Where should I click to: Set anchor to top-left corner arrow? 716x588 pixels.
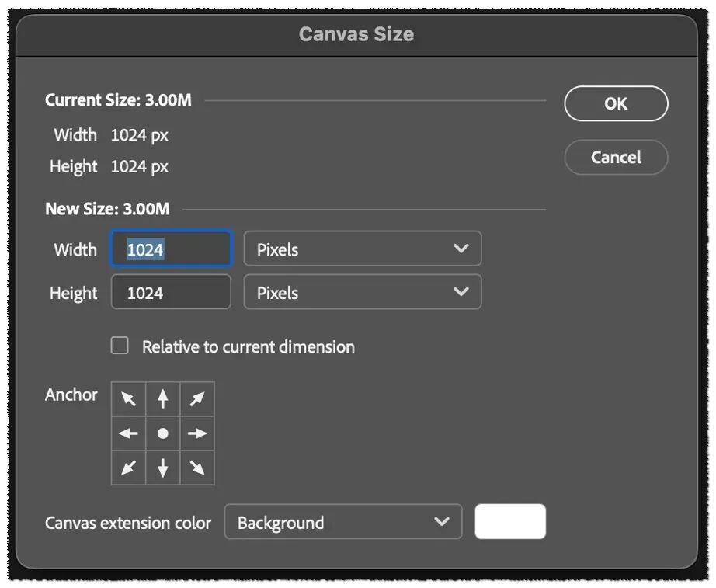pos(129,398)
